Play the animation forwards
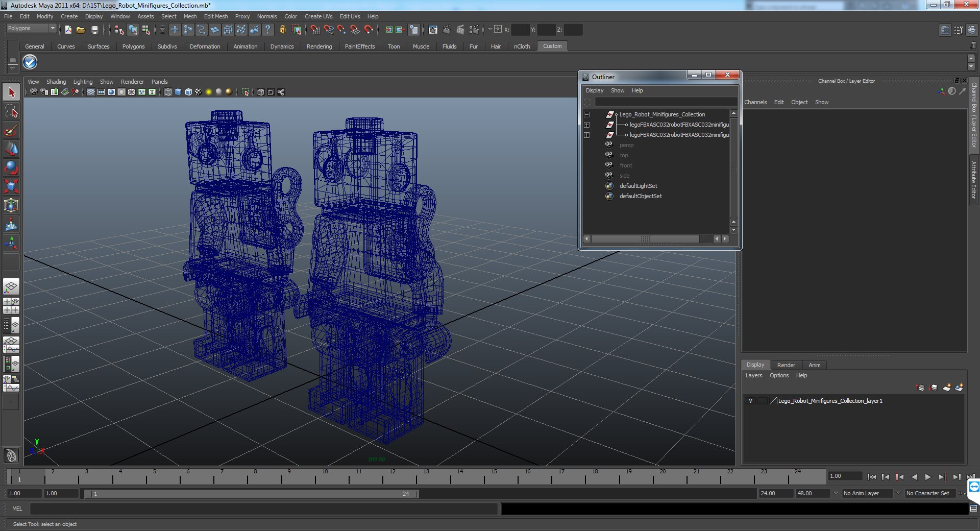The image size is (980, 531). [928, 477]
